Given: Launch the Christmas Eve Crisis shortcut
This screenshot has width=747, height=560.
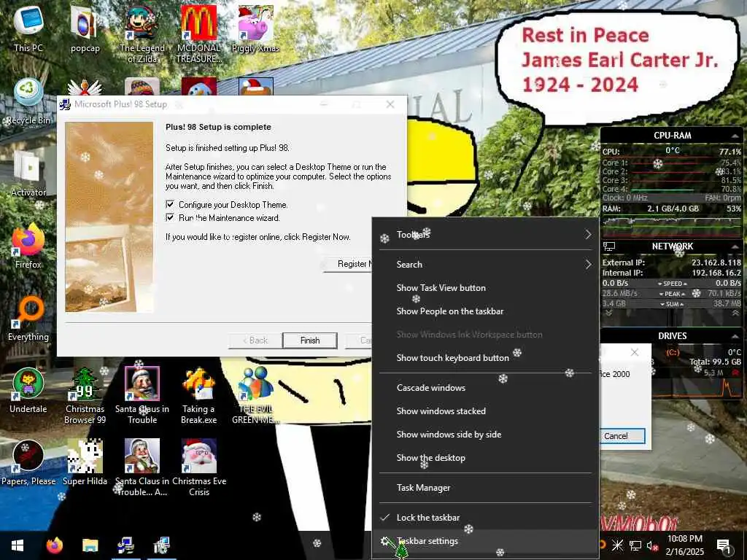Looking at the screenshot, I should click(x=198, y=467).
